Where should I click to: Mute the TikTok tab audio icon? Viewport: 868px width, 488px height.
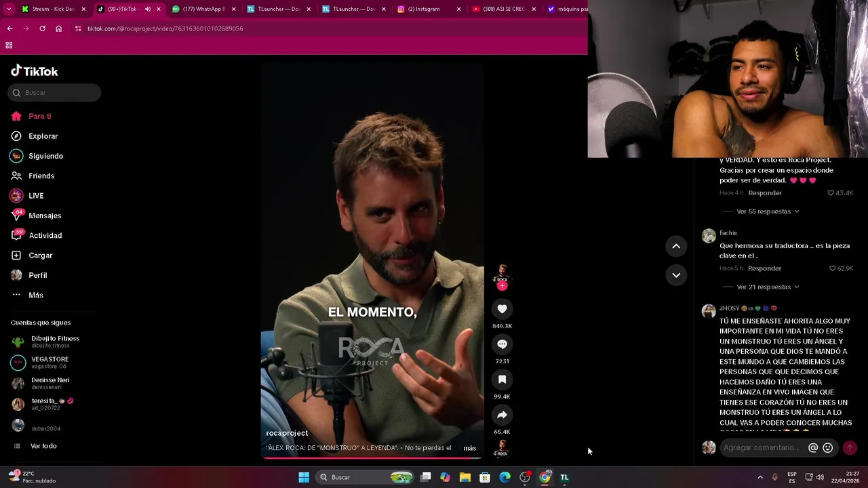click(147, 9)
